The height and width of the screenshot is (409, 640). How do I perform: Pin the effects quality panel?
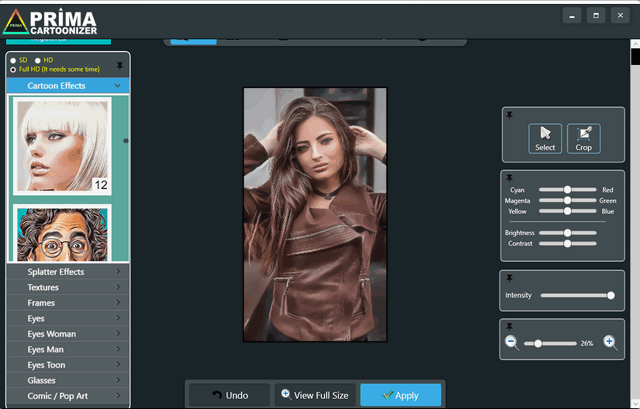click(121, 63)
